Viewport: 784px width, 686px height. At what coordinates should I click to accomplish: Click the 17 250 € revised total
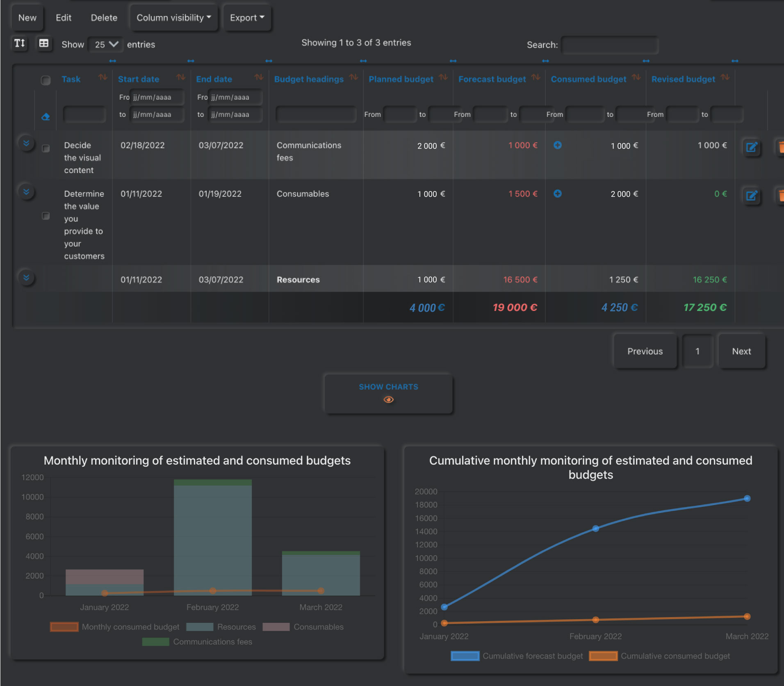[x=705, y=308]
